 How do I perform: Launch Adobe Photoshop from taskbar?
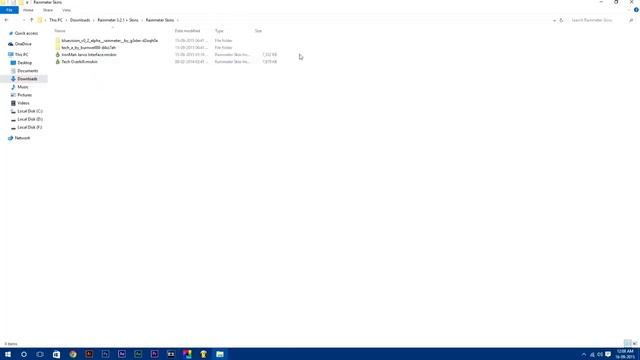click(x=105, y=354)
